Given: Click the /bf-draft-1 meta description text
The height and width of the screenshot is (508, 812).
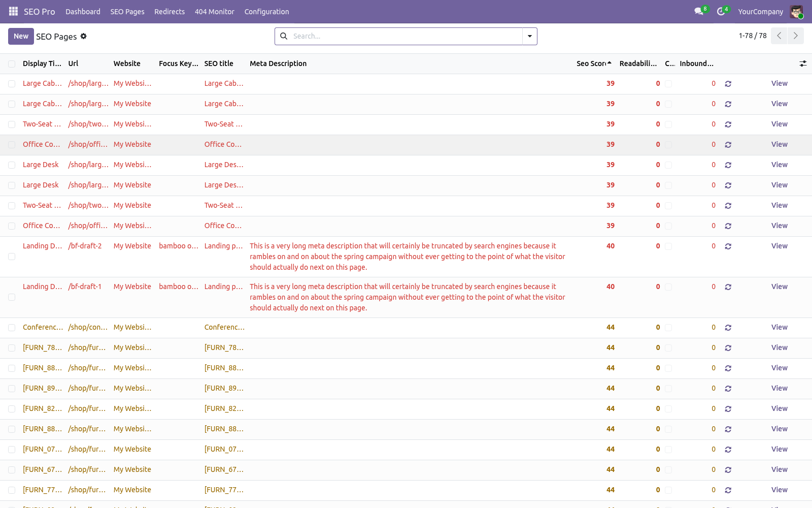Looking at the screenshot, I should pyautogui.click(x=408, y=297).
